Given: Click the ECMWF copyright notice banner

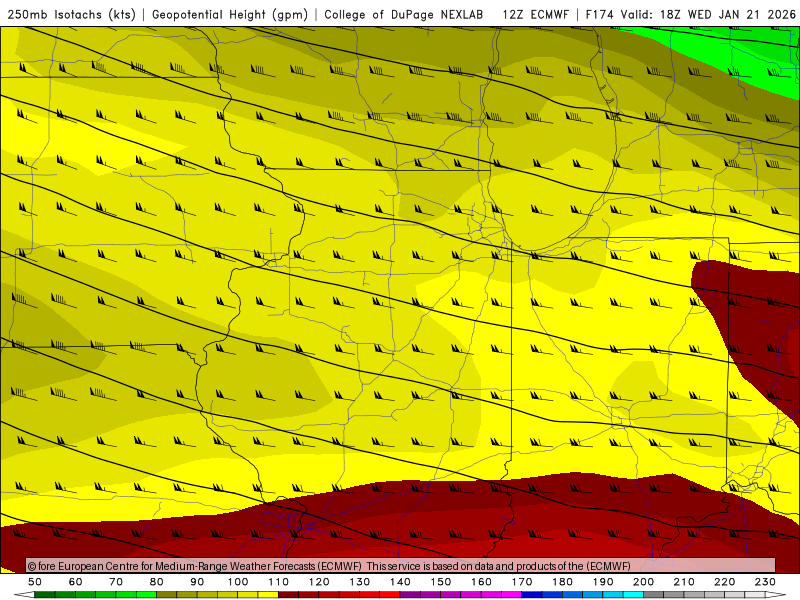Looking at the screenshot, I should tap(401, 565).
